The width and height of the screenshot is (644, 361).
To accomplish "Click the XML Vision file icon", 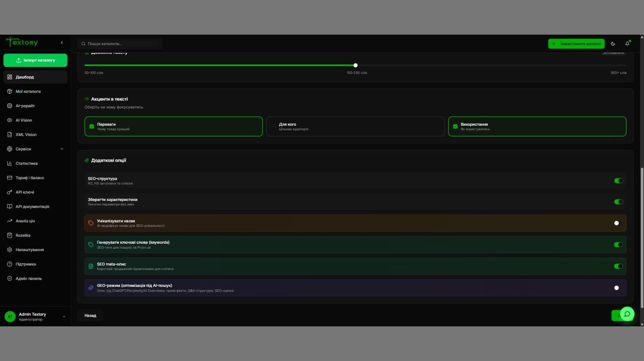I will [10, 135].
